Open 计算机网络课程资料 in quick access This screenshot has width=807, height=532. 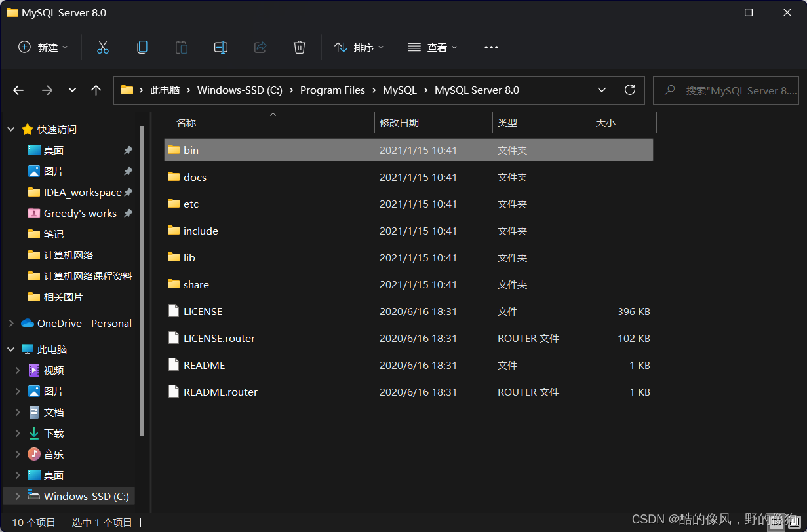(88, 276)
